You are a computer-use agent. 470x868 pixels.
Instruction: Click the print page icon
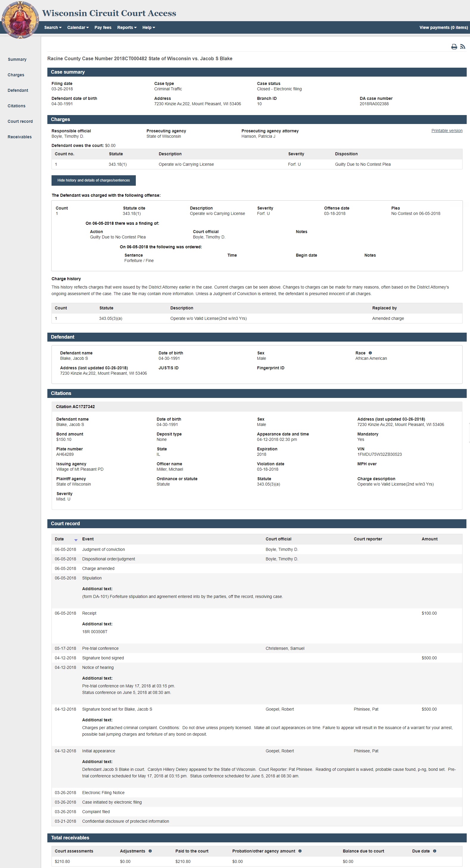454,47
